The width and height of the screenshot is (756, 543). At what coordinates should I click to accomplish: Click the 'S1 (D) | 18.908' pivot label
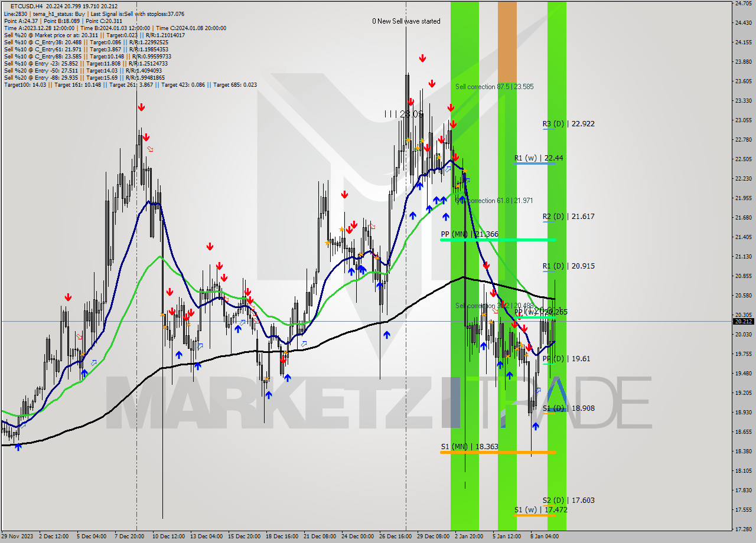(569, 408)
